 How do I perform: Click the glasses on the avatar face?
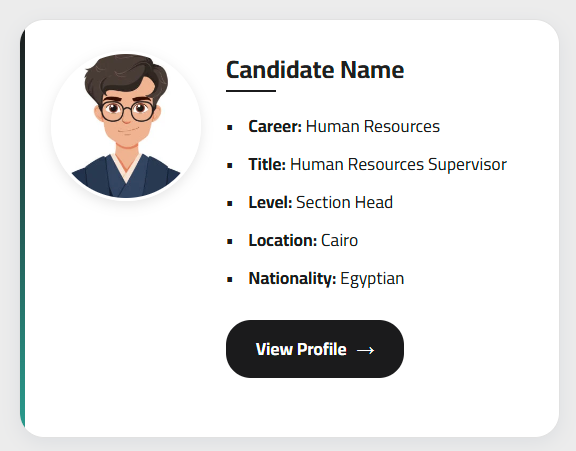pyautogui.click(x=127, y=112)
